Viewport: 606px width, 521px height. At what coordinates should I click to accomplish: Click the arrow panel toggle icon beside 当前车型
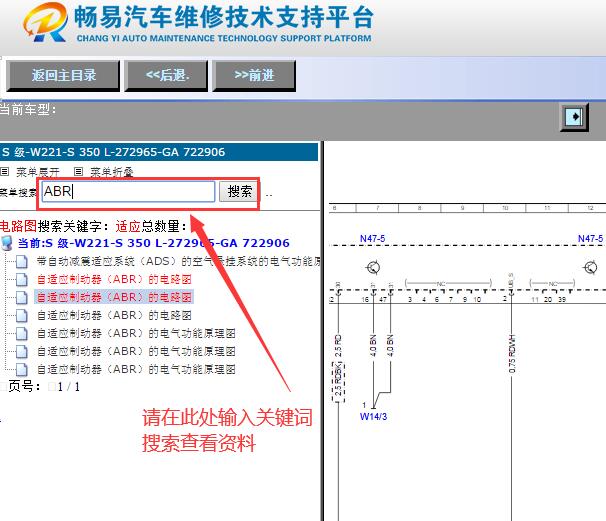pyautogui.click(x=574, y=117)
